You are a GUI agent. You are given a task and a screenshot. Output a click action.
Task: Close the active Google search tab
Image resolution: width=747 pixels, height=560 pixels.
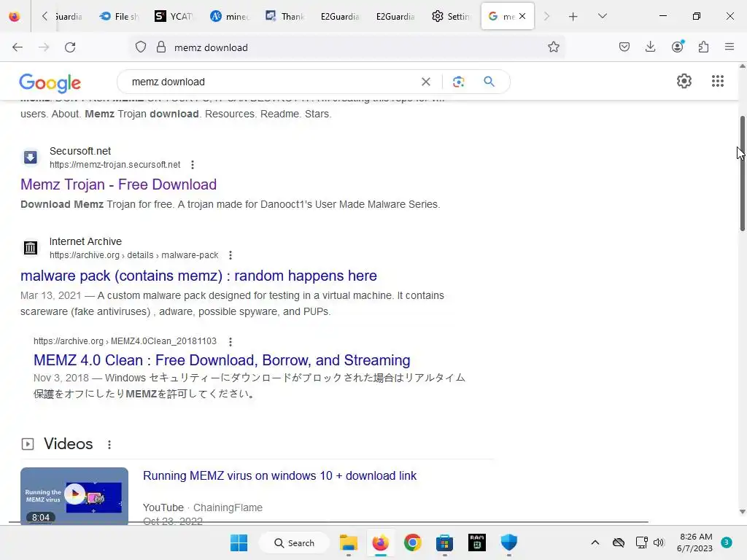tap(522, 16)
